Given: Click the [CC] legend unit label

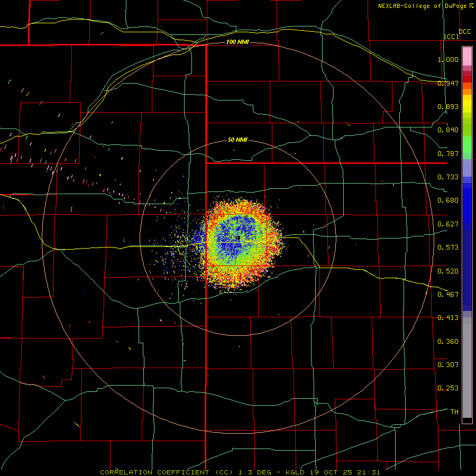Looking at the screenshot, I should click(452, 36).
